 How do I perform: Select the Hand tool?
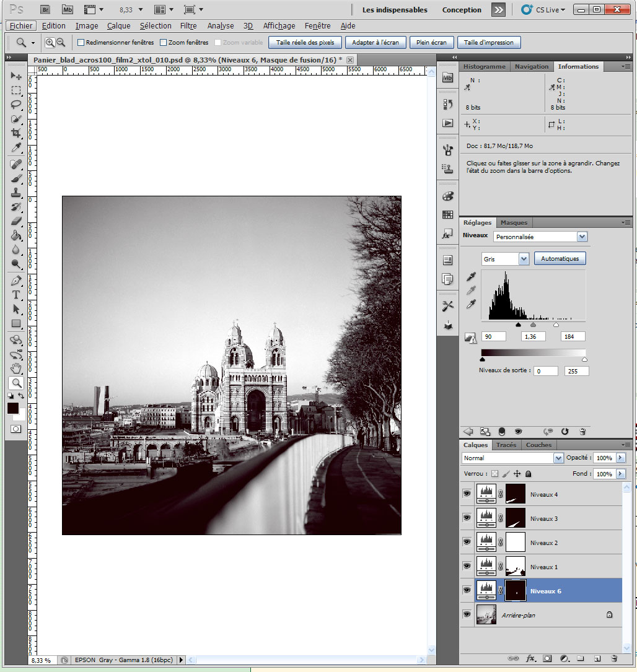tap(16, 368)
